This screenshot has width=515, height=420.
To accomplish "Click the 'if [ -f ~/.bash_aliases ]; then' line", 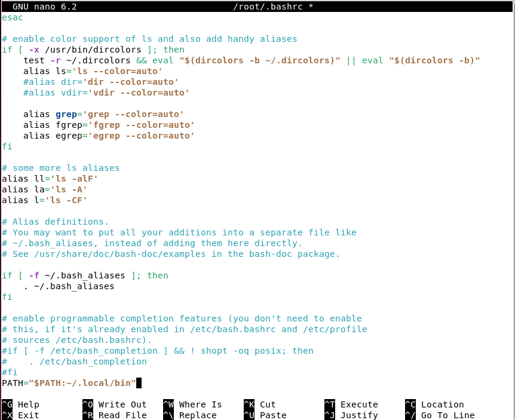I will coord(85,275).
